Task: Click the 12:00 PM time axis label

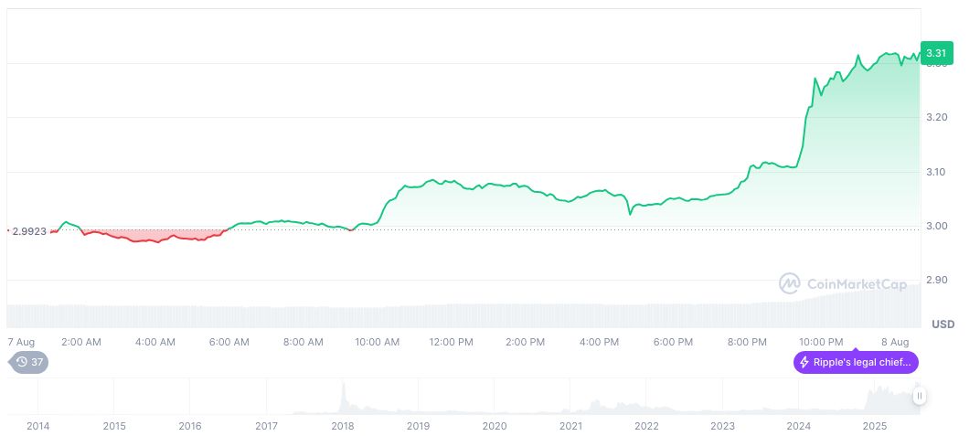Action: pos(451,342)
